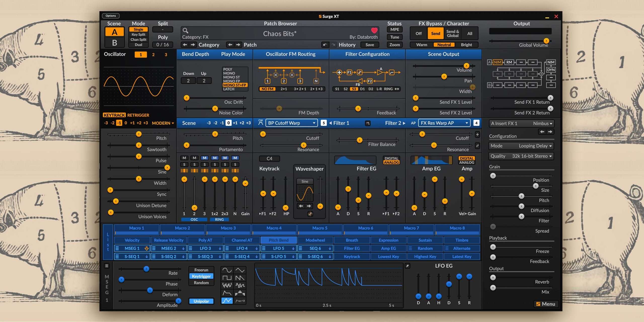This screenshot has height=322, width=644.
Task: Toggle the Unipolar LFO switch
Action: (201, 301)
